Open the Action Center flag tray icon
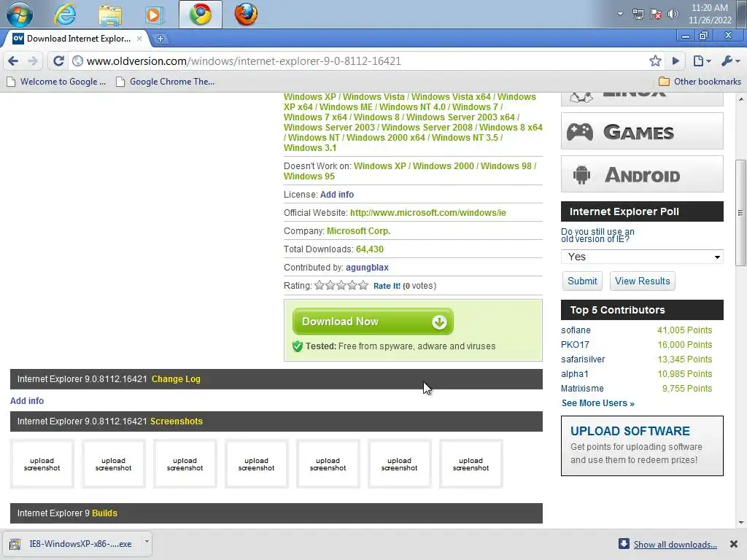The image size is (747, 560). 656,15
